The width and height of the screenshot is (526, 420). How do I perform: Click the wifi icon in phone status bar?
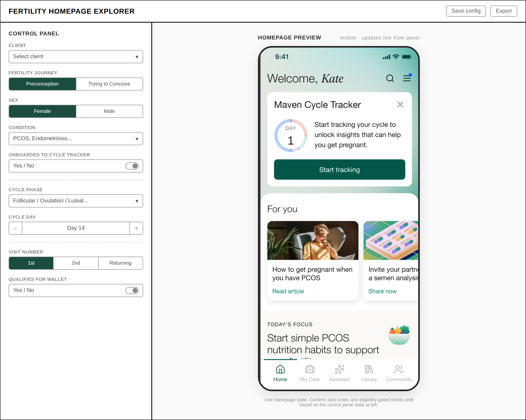[x=396, y=57]
